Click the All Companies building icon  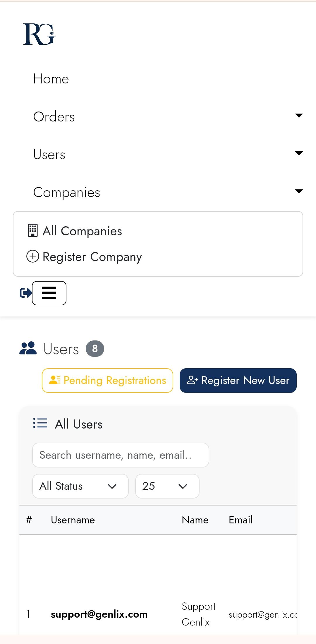[x=33, y=231]
